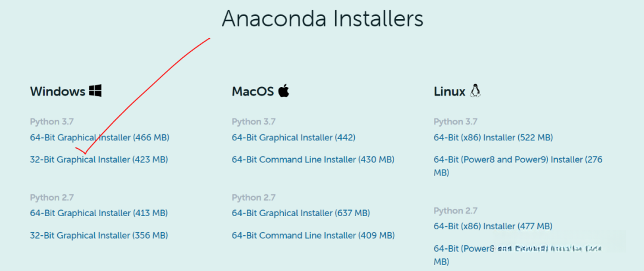
Task: Download Linux Python 2.7 Power8 Installer
Action: click(x=518, y=255)
